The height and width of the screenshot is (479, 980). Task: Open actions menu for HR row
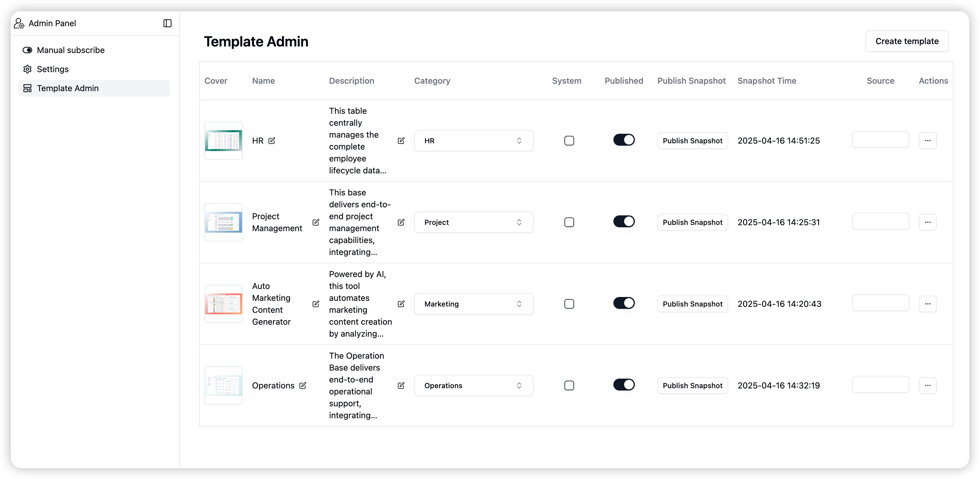928,141
